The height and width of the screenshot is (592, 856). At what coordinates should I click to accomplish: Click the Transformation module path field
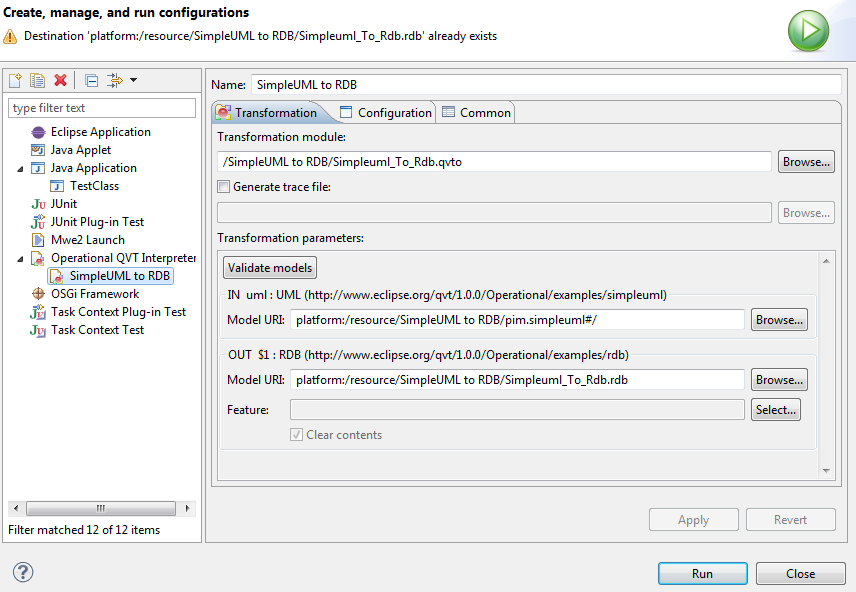(x=494, y=162)
